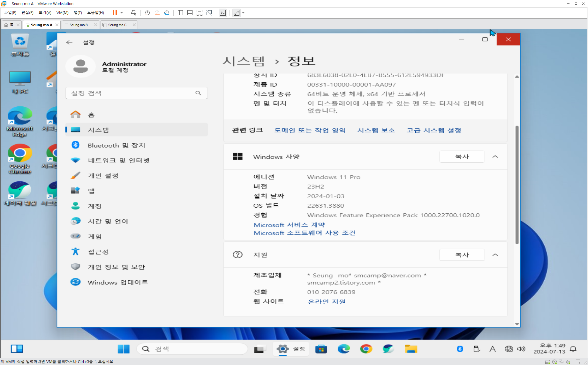Click the stretch guest display icon
This screenshot has height=365, width=588.
[237, 13]
